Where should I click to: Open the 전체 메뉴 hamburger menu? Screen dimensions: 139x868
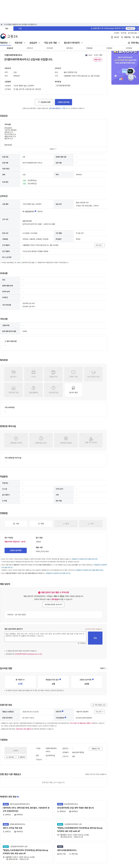pyautogui.click(x=133, y=43)
